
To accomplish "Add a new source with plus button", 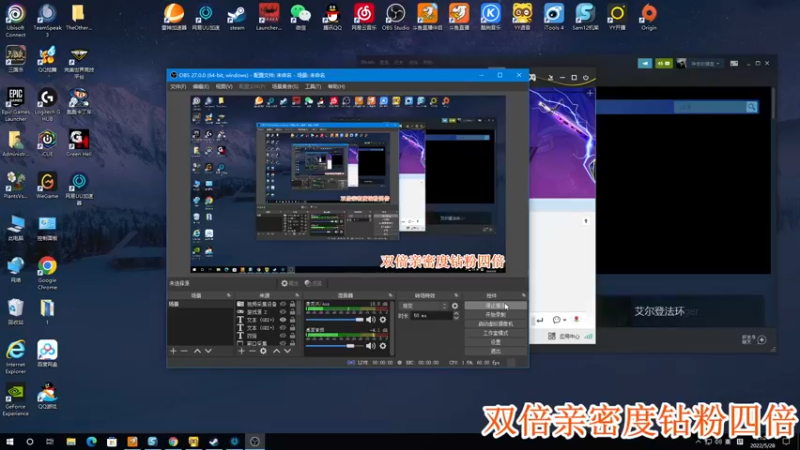I will (241, 351).
